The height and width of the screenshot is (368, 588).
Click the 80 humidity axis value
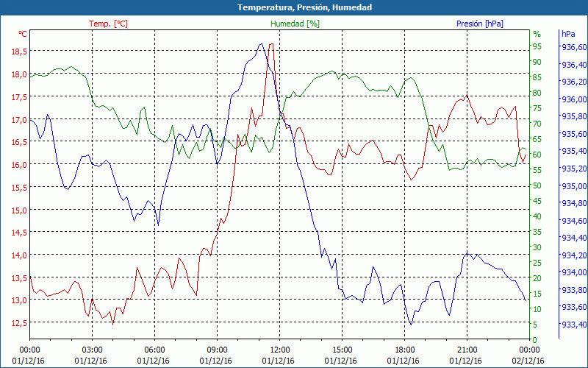coord(537,93)
